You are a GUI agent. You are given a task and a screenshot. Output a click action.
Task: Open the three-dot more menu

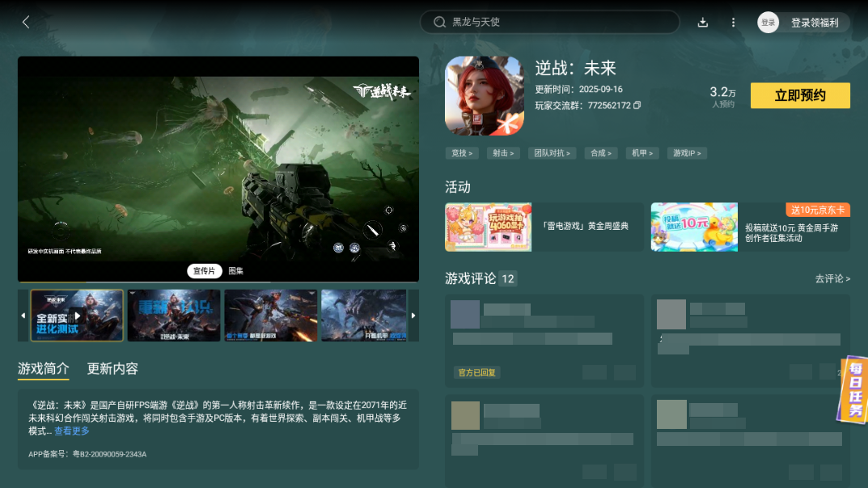733,22
